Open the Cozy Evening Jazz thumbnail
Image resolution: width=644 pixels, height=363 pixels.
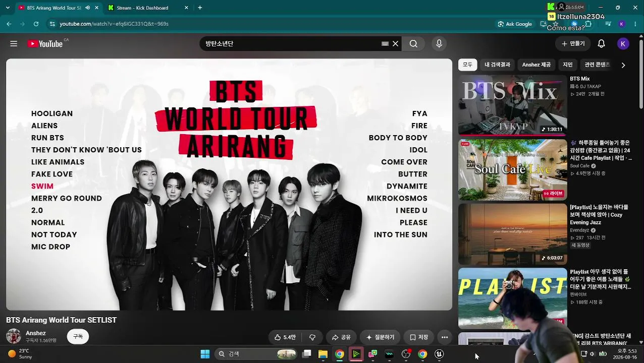click(513, 234)
